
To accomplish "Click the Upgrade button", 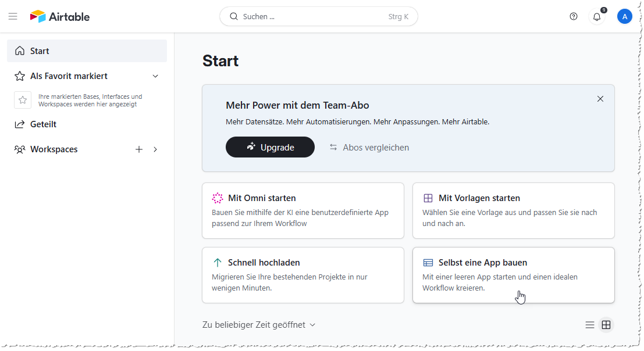I will (270, 147).
